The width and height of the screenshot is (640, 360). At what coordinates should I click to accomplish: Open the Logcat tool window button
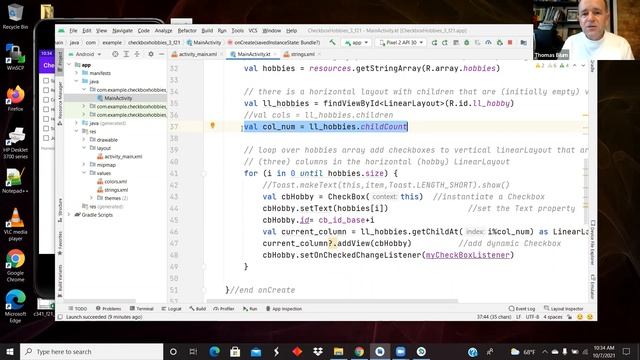click(x=171, y=309)
